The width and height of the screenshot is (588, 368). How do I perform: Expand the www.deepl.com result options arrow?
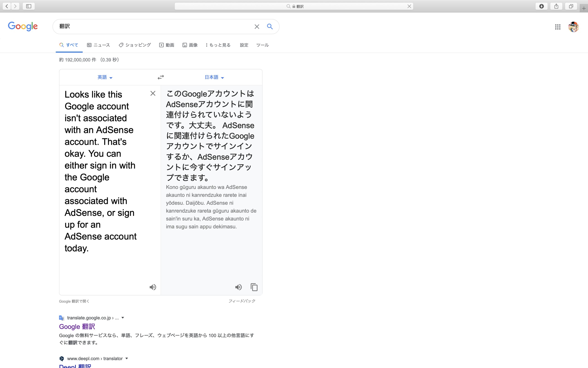pyautogui.click(x=127, y=358)
